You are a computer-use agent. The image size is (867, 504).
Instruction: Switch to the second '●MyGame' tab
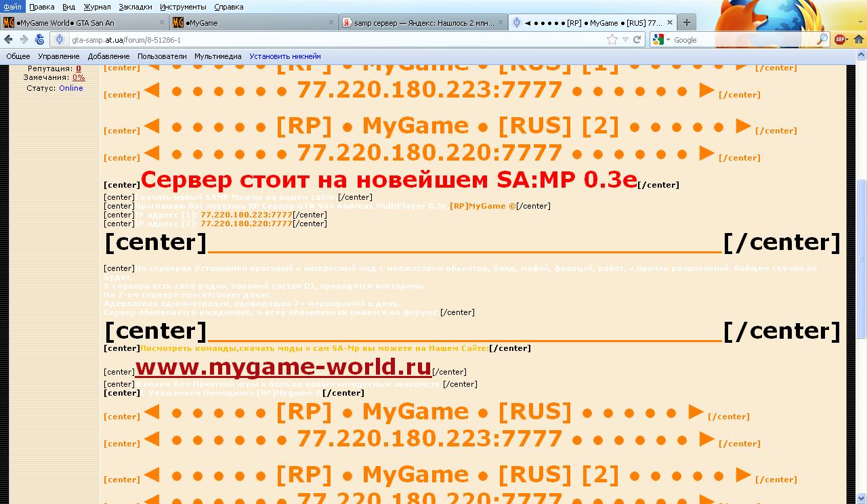(253, 22)
